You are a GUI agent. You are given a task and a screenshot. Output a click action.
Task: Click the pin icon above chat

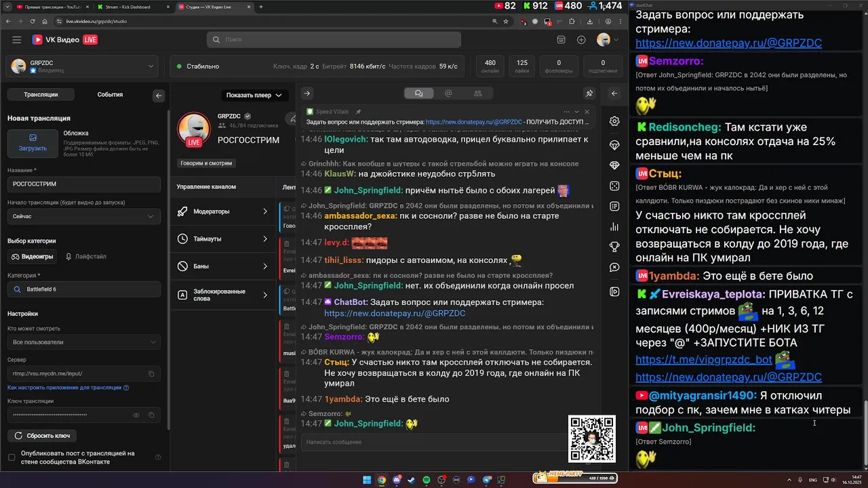coord(589,94)
